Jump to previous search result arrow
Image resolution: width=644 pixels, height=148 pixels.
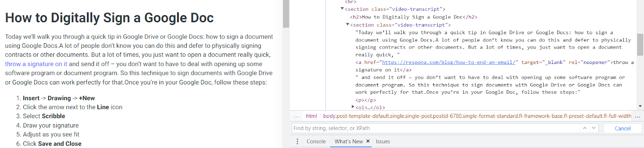[x=584, y=128]
